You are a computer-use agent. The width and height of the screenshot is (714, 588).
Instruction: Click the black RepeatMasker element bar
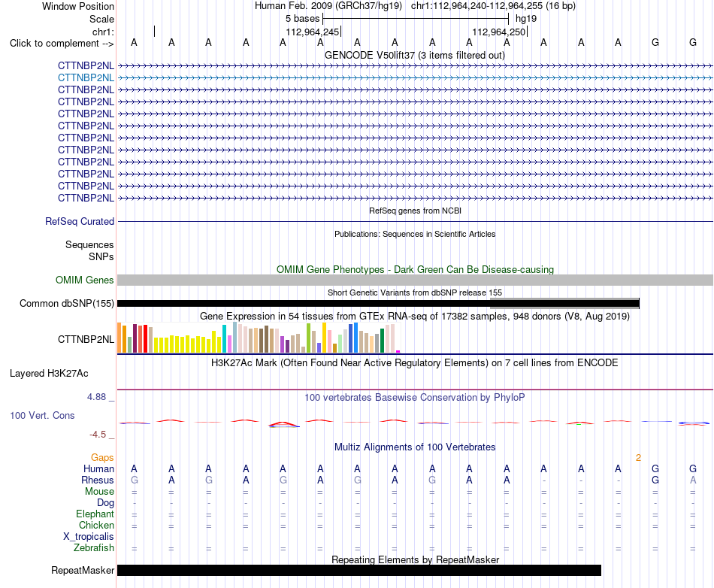tap(359, 570)
